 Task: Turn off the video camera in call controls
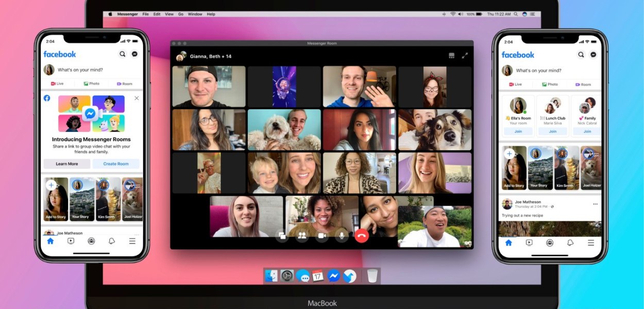click(322, 236)
